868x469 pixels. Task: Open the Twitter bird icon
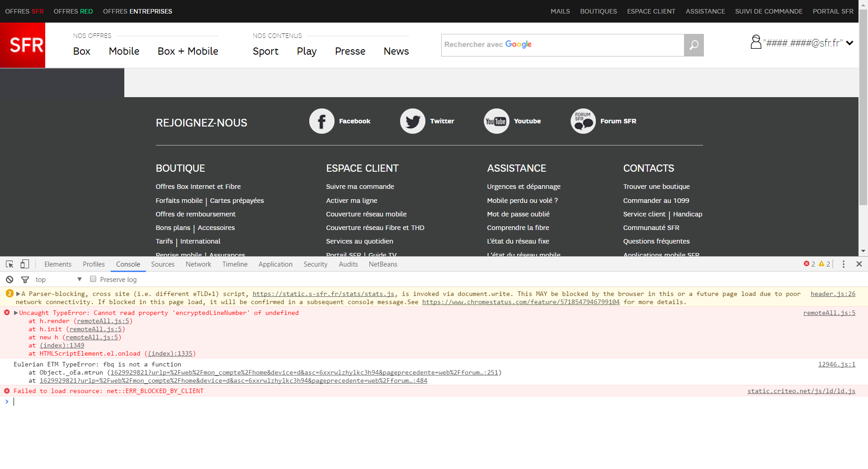point(412,121)
